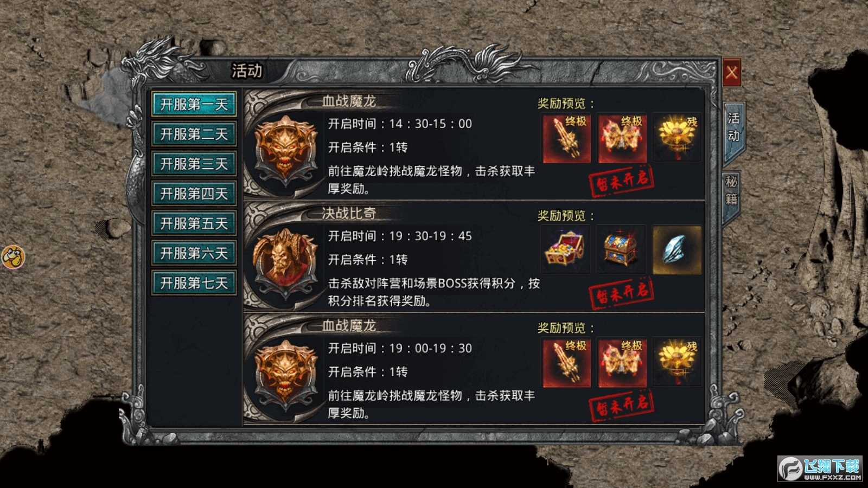Screen dimensions: 868x488
Task: Switch to the 开服第二天 tab
Action: (x=194, y=134)
